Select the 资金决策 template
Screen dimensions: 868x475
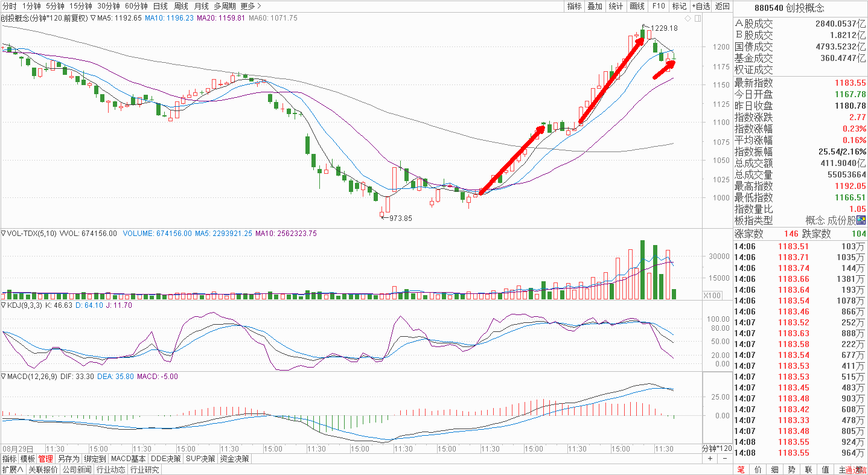coord(234,459)
